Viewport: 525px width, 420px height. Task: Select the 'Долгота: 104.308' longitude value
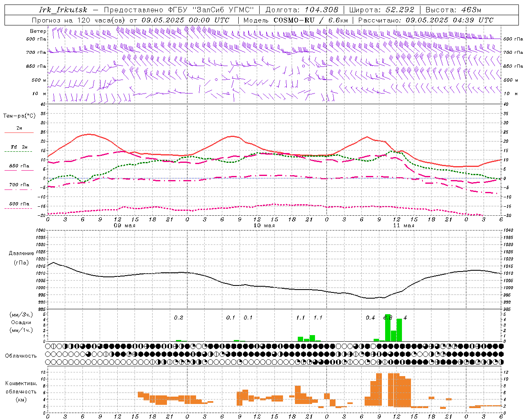302,10
